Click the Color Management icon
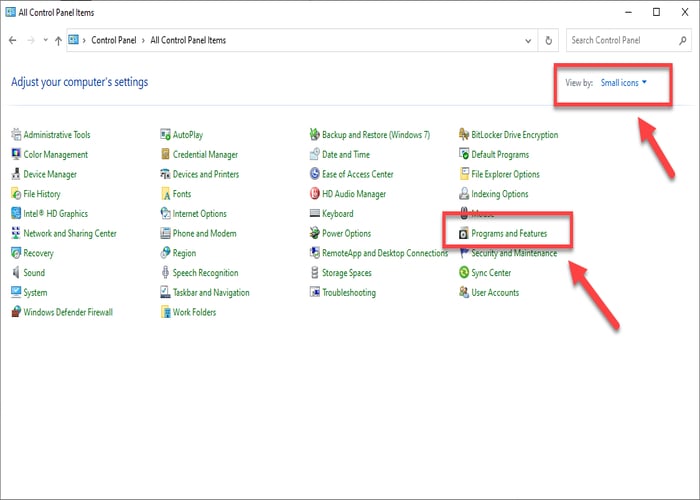Image resolution: width=700 pixels, height=500 pixels. (x=16, y=154)
